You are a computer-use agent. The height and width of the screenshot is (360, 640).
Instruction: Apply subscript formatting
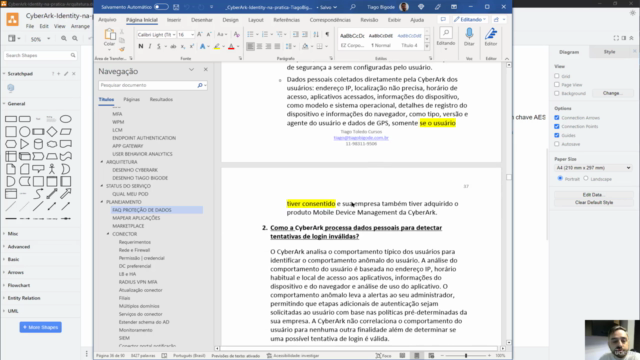pos(183,47)
